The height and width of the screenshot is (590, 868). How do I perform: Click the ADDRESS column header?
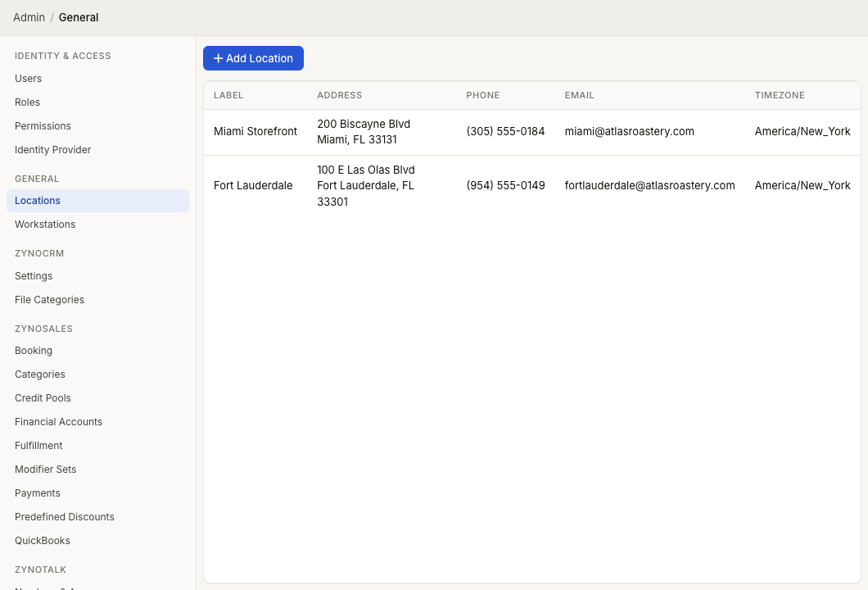[339, 95]
